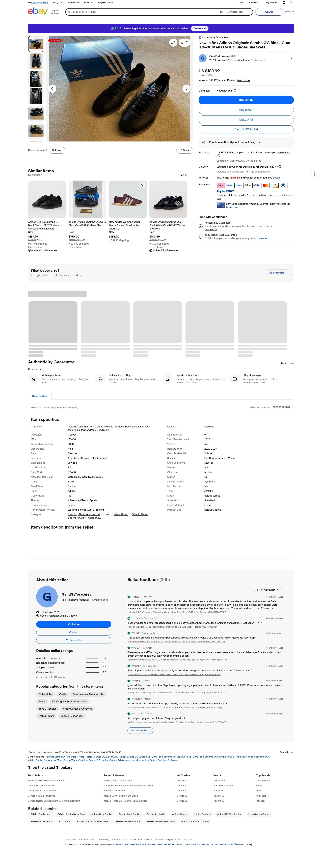Select Adidas Samba Men related search
Viewport: 322px width, 868px height.
[41, 814]
